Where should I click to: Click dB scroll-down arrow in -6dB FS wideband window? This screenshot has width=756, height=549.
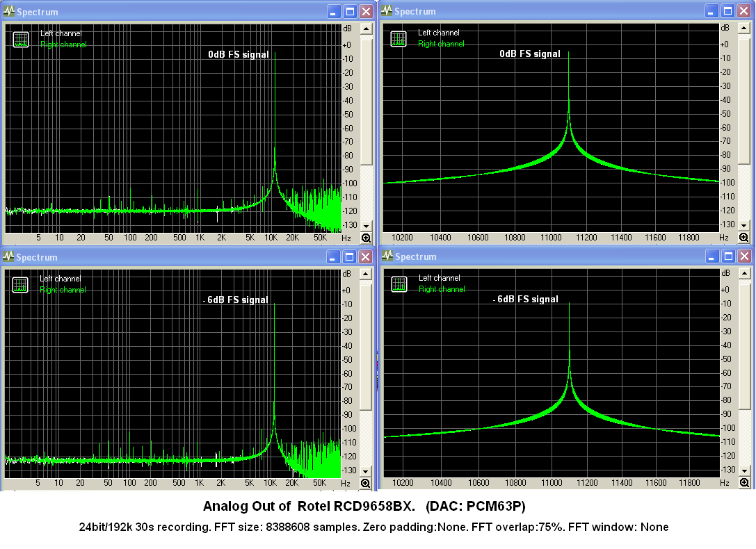tap(365, 471)
